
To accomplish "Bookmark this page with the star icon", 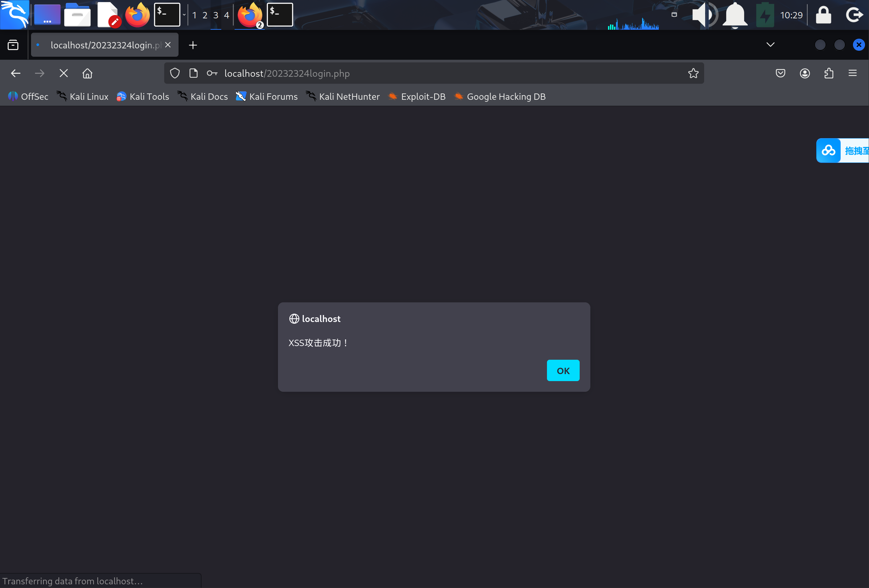I will 693,73.
